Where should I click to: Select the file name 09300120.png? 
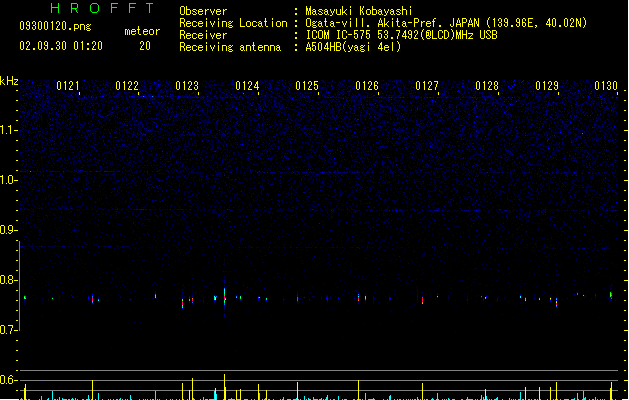55,26
